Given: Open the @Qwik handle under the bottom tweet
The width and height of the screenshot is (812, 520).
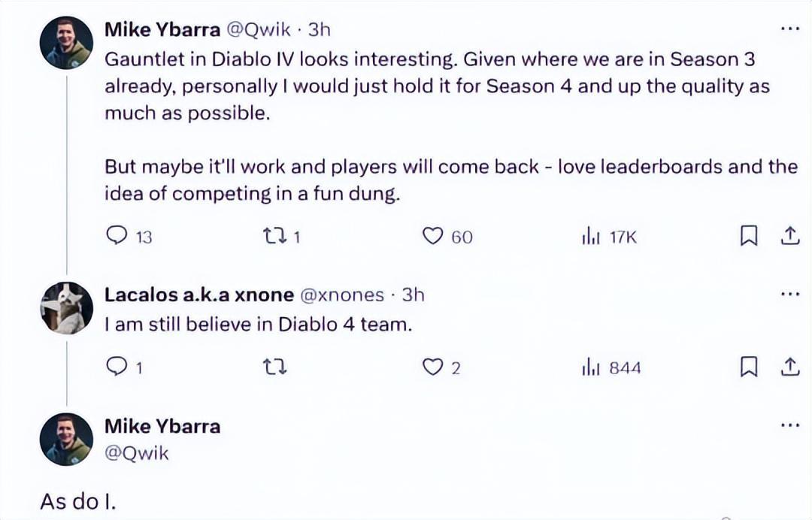Looking at the screenshot, I should (x=137, y=452).
